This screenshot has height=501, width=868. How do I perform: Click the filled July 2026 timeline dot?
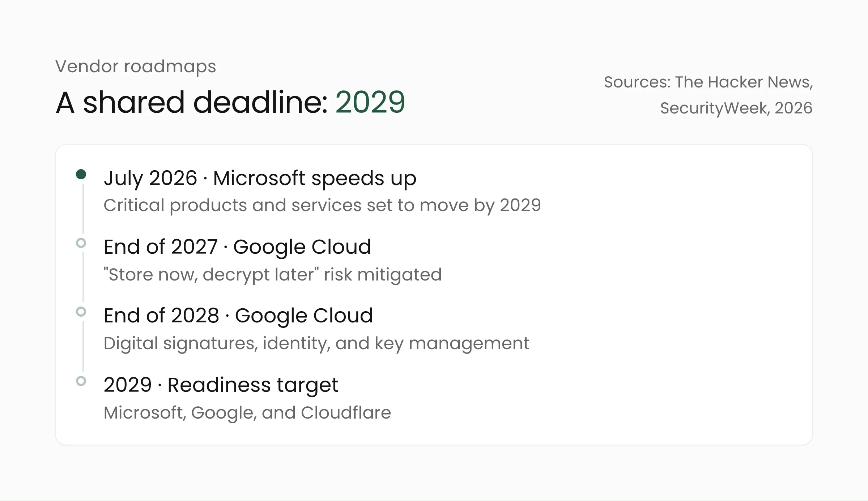[81, 174]
